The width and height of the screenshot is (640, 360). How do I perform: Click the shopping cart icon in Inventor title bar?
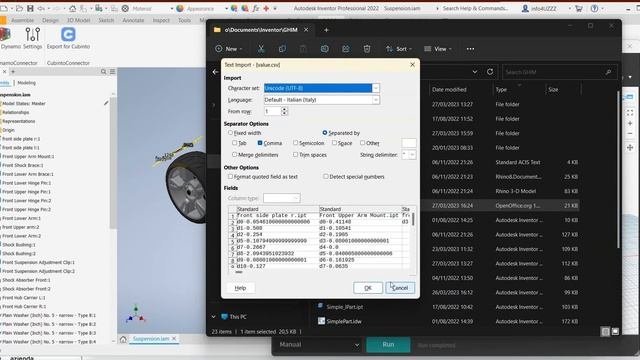[579, 8]
